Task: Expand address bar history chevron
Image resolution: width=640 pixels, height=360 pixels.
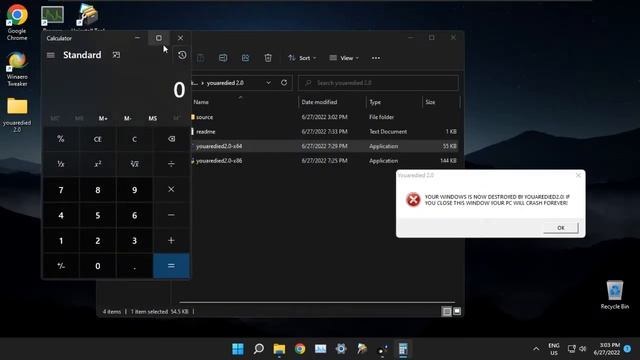Action: 269,83
